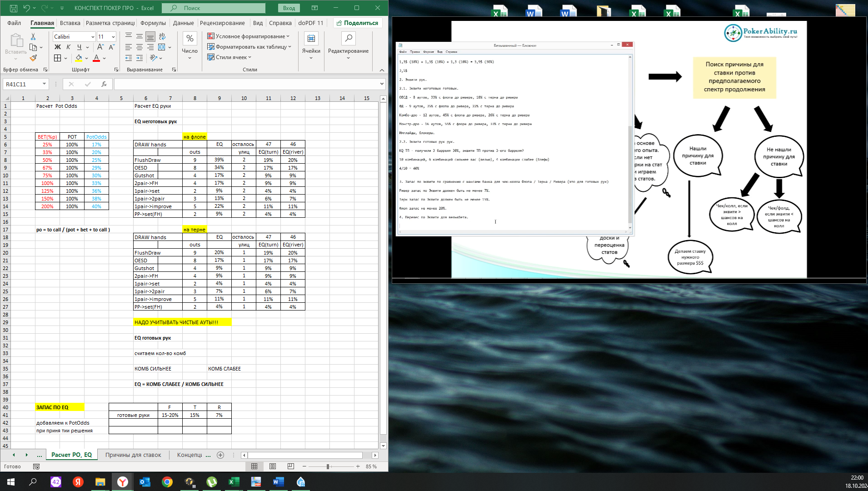Open the Calibri font name dropdown
This screenshot has width=868, height=491.
tap(93, 37)
